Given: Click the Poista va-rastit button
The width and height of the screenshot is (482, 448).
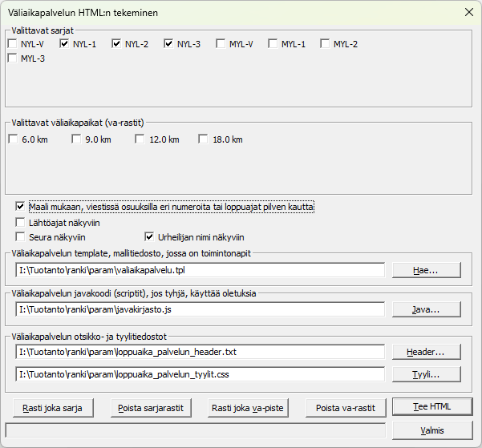Looking at the screenshot, I should tap(346, 407).
